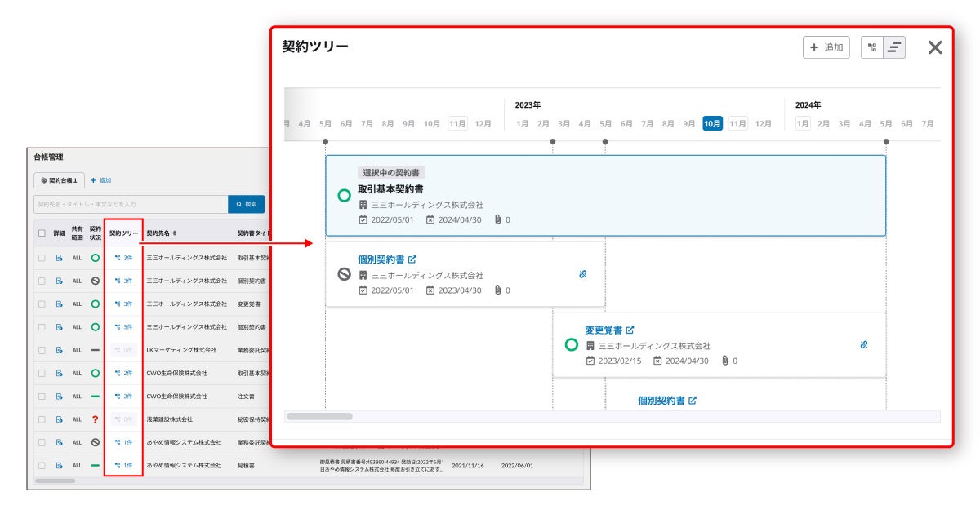Click the start date calendar icon on the 取引基本契約書 card
The height and width of the screenshot is (514, 980).
pyautogui.click(x=363, y=219)
